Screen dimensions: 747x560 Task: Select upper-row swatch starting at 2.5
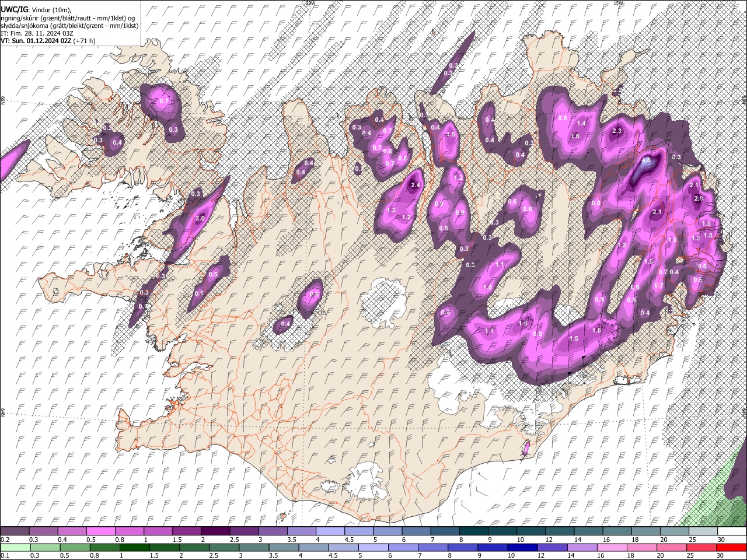[x=243, y=531]
